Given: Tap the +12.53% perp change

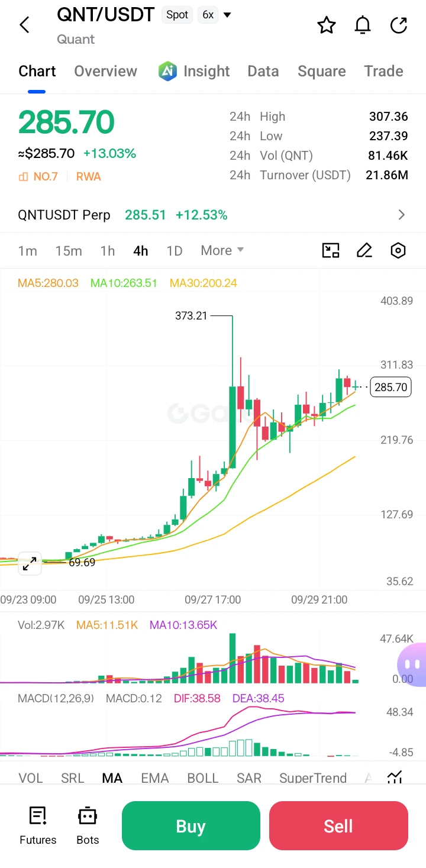Looking at the screenshot, I should pyautogui.click(x=202, y=215).
